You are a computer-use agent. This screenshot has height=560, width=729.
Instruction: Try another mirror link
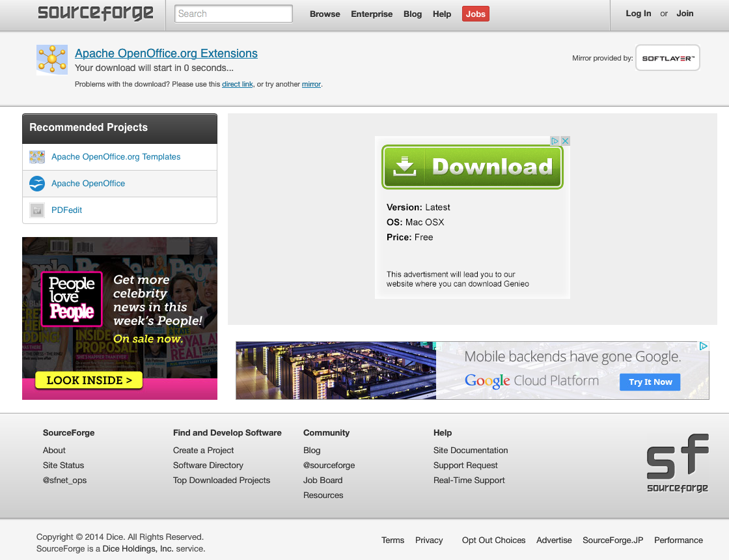tap(311, 84)
